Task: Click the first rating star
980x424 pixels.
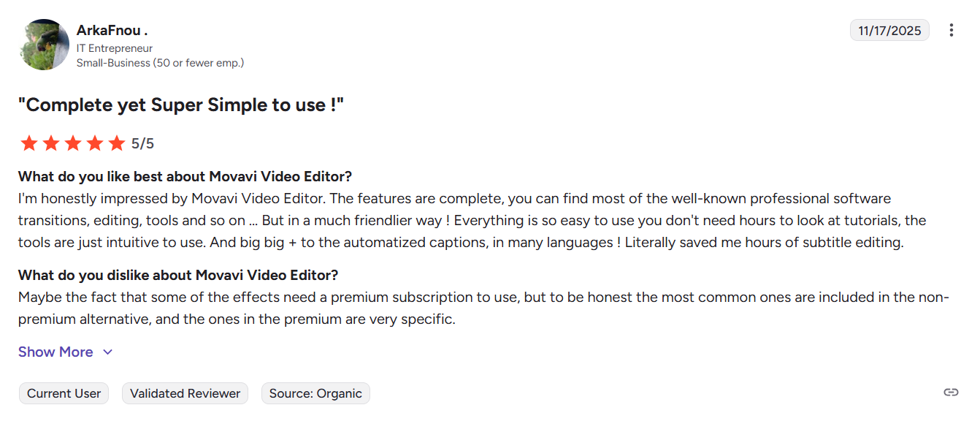Action: (28, 143)
